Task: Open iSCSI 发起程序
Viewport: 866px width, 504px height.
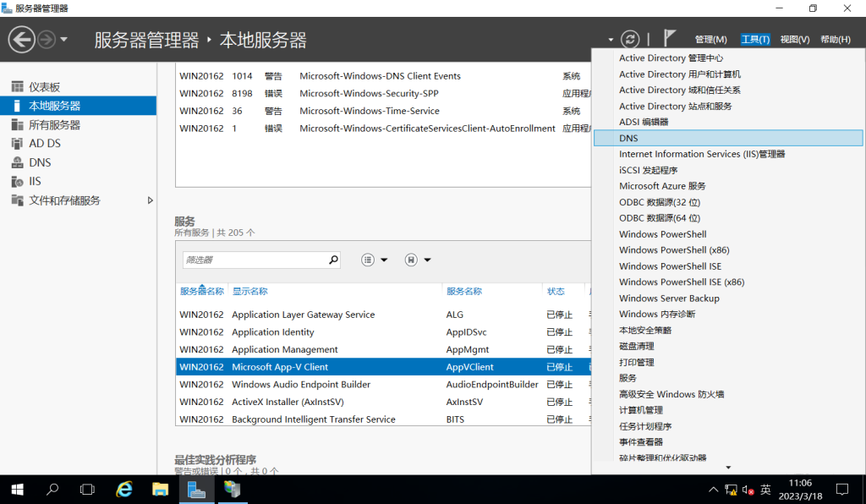Action: pos(728,170)
